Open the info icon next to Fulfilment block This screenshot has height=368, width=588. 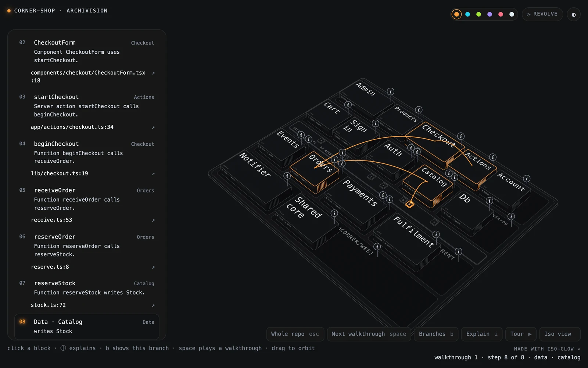(x=436, y=234)
